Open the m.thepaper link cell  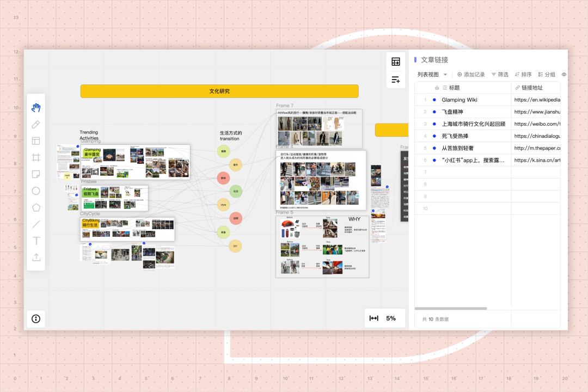(x=536, y=148)
